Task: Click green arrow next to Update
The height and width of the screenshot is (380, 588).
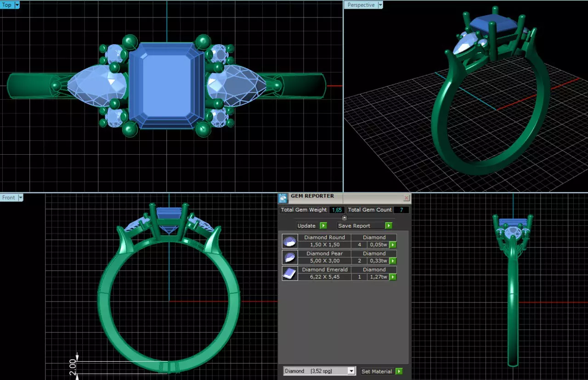Action: [x=323, y=225]
